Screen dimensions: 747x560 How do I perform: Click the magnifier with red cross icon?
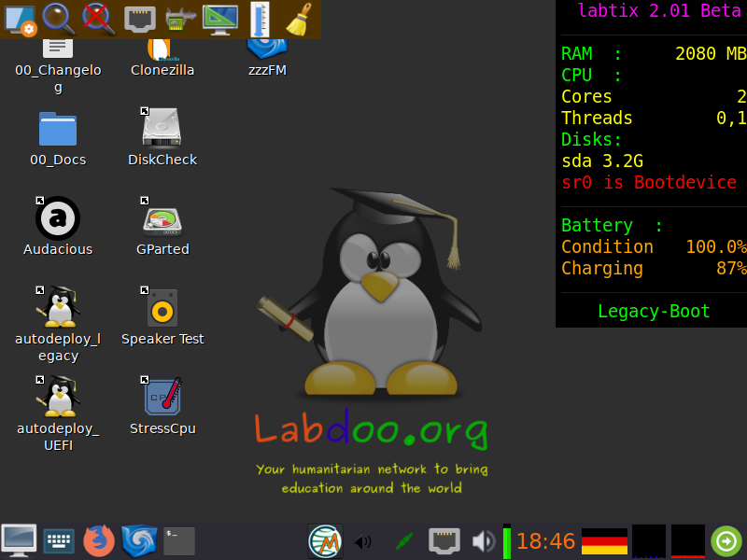click(x=99, y=19)
